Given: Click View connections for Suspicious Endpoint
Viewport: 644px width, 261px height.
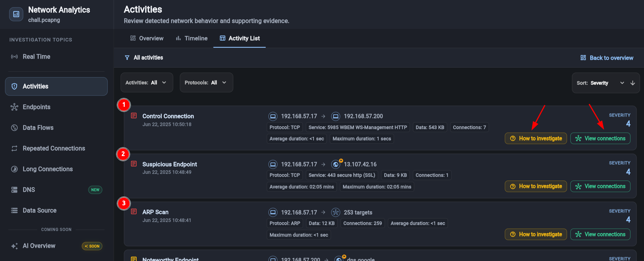Looking at the screenshot, I should coord(600,186).
